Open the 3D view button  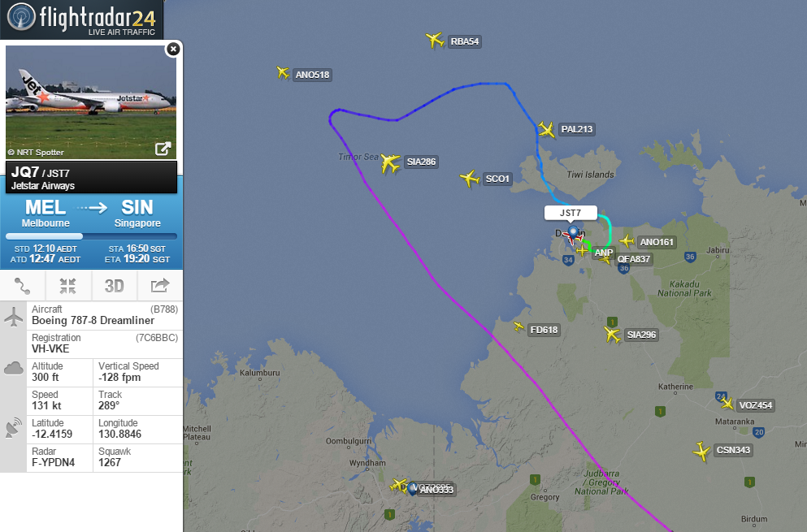point(114,286)
